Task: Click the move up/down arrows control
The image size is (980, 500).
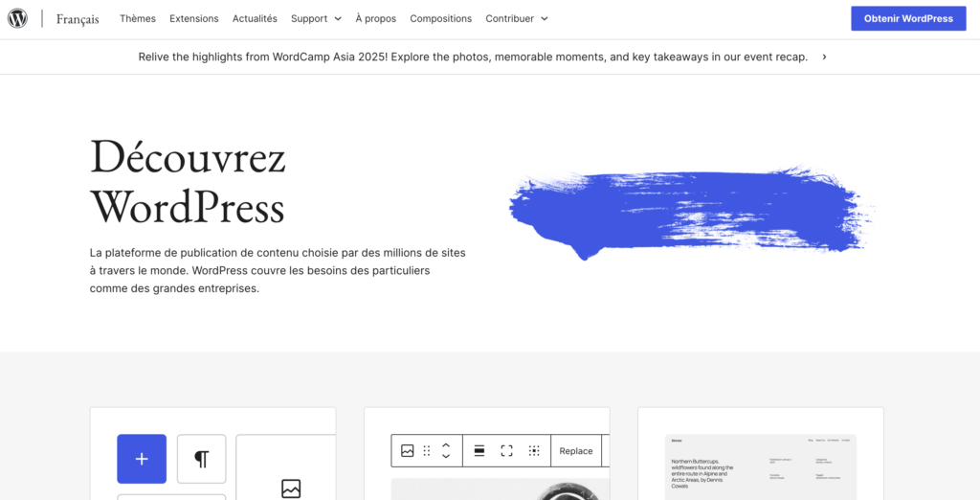Action: coord(446,450)
